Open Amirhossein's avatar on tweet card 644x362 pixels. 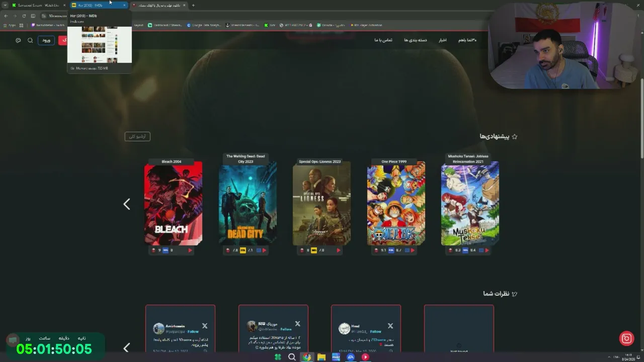(x=158, y=328)
